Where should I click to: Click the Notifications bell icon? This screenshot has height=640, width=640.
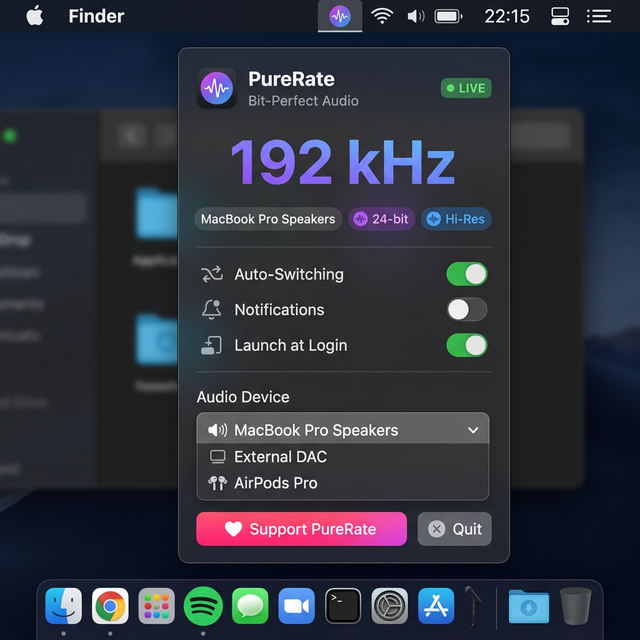[x=211, y=309]
